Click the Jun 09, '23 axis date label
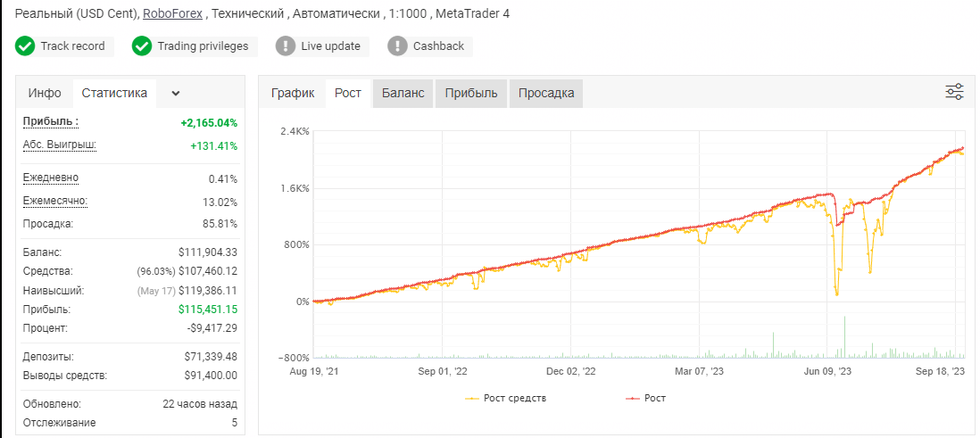 click(826, 371)
